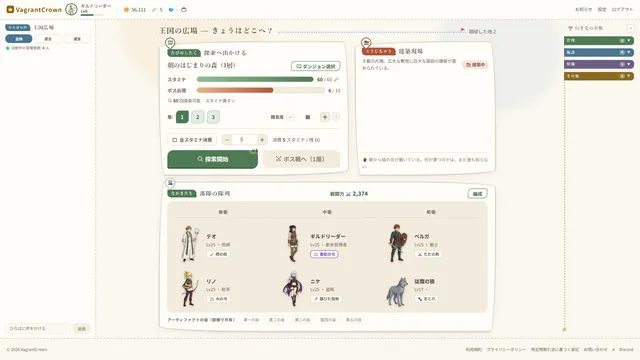Decrease stamina count with minus button
Image resolution: width=640 pixels, height=360 pixels.
tap(227, 140)
